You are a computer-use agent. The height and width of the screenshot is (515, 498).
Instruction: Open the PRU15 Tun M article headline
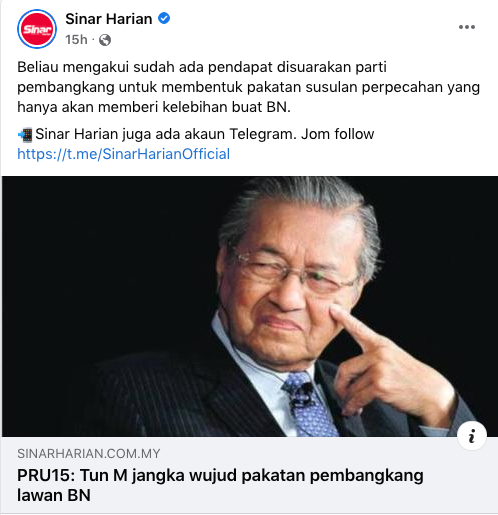pos(220,485)
